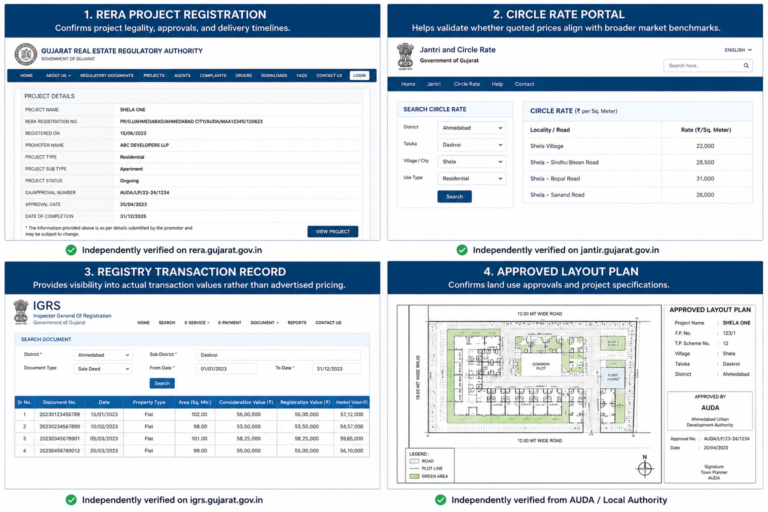Click the Jantri portal national emblem icon
The width and height of the screenshot is (768, 512).
405,56
